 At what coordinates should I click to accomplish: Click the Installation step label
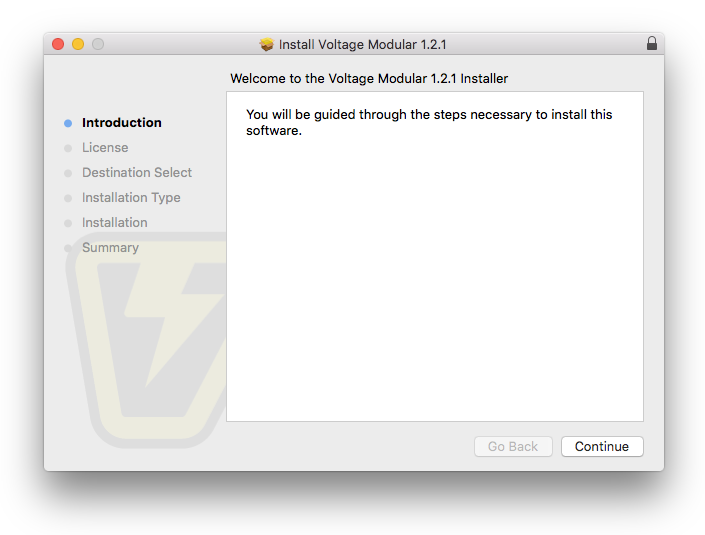click(x=114, y=223)
